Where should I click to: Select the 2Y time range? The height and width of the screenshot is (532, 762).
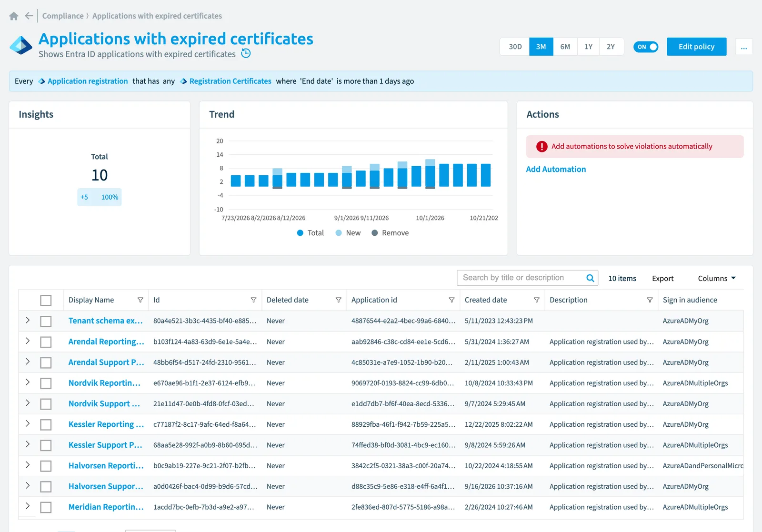611,47
